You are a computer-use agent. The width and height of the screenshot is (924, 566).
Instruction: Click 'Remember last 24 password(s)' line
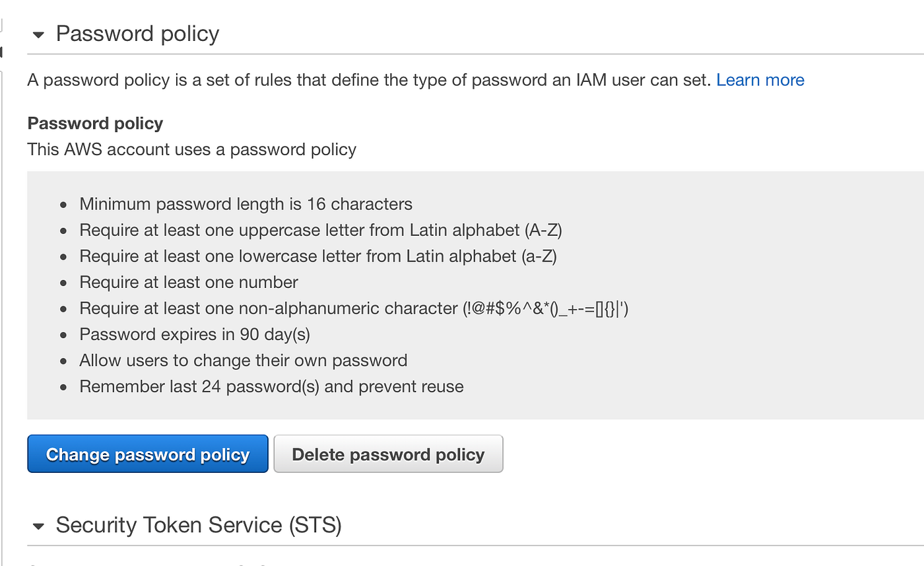coord(271,386)
